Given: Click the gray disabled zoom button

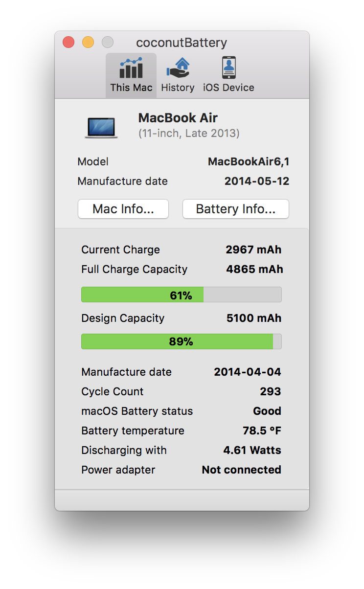Looking at the screenshot, I should [x=108, y=43].
